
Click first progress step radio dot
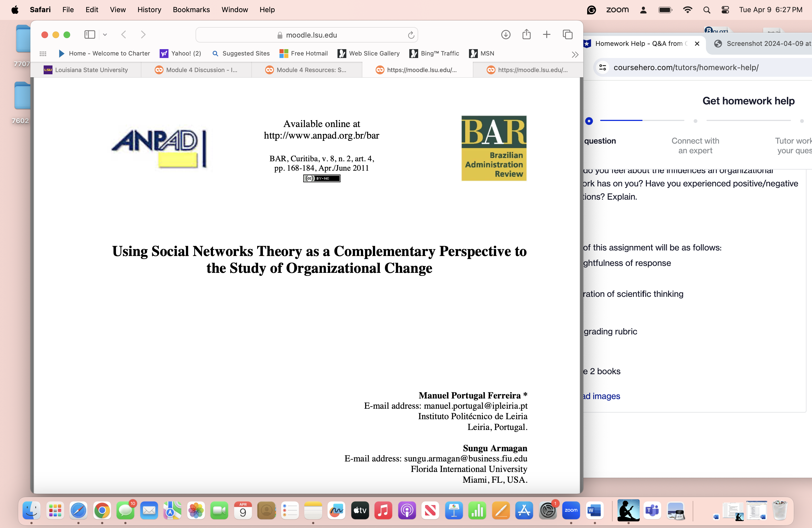point(589,121)
